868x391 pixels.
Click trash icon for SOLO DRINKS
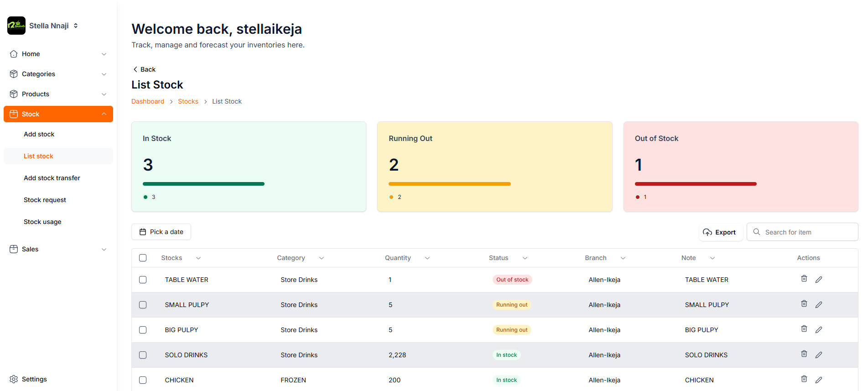[x=804, y=354]
